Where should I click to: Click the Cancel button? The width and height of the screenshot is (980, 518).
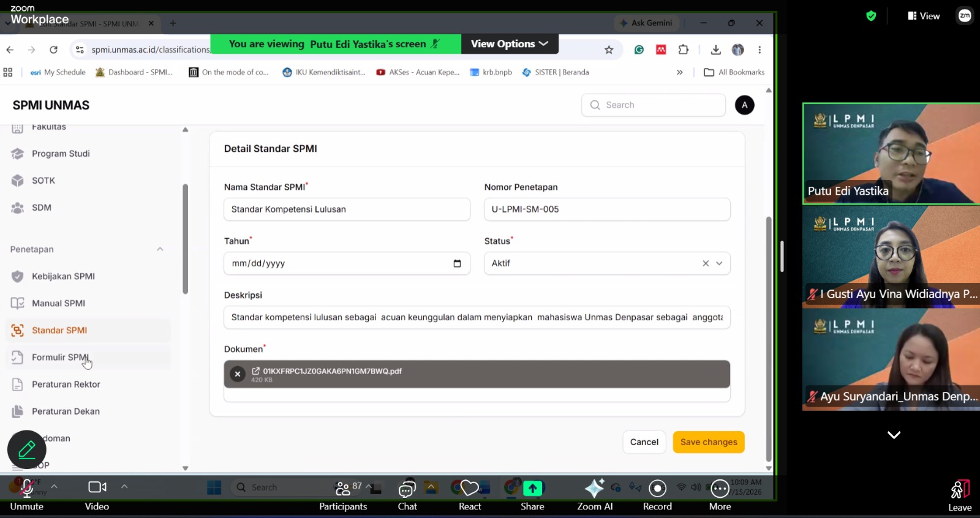644,442
